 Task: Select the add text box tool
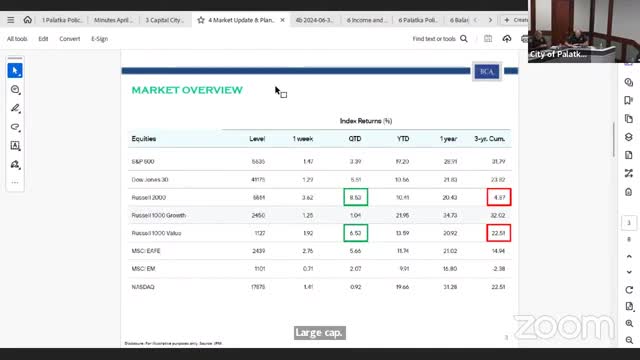point(15,146)
